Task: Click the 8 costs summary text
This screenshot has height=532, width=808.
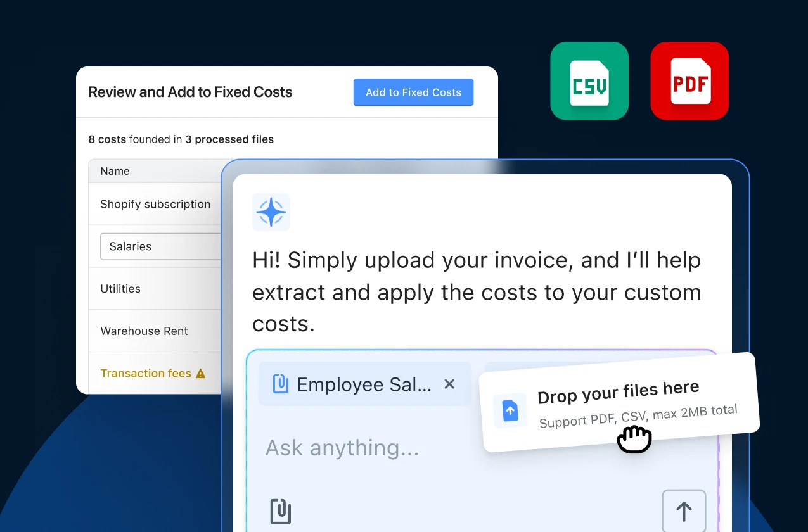Action: [108, 139]
